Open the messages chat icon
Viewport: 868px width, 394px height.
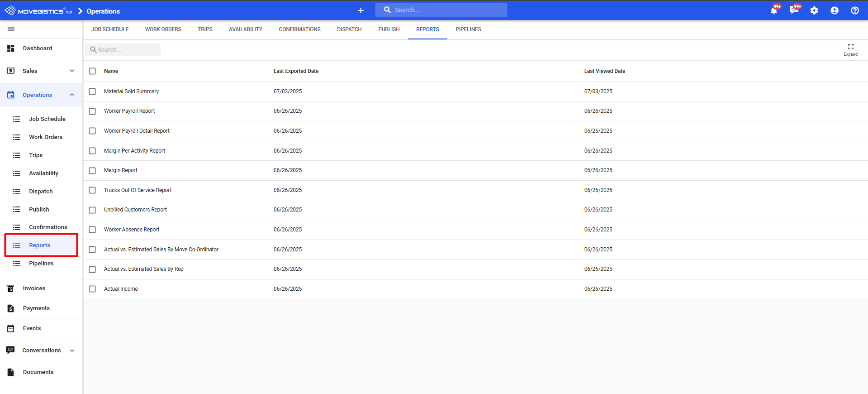[x=793, y=10]
